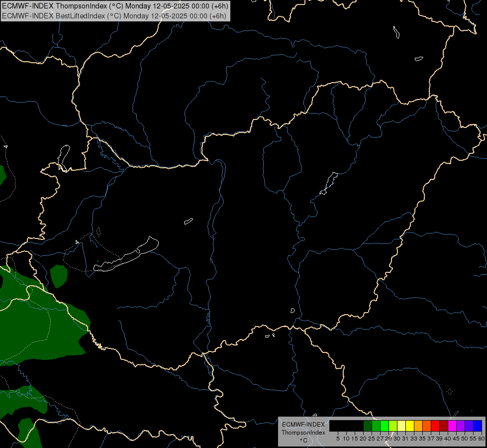The image size is (487, 448).
Task: Select the pale yellow 30-31 legend swatch
Action: click(x=401, y=426)
